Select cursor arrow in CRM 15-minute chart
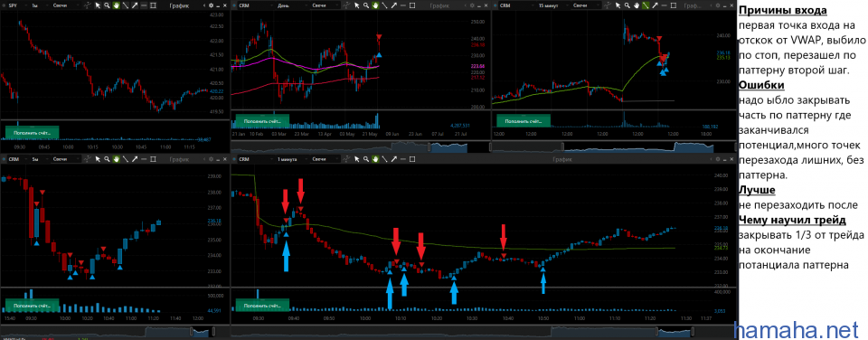This screenshot has width=868, height=340. coord(618,5)
